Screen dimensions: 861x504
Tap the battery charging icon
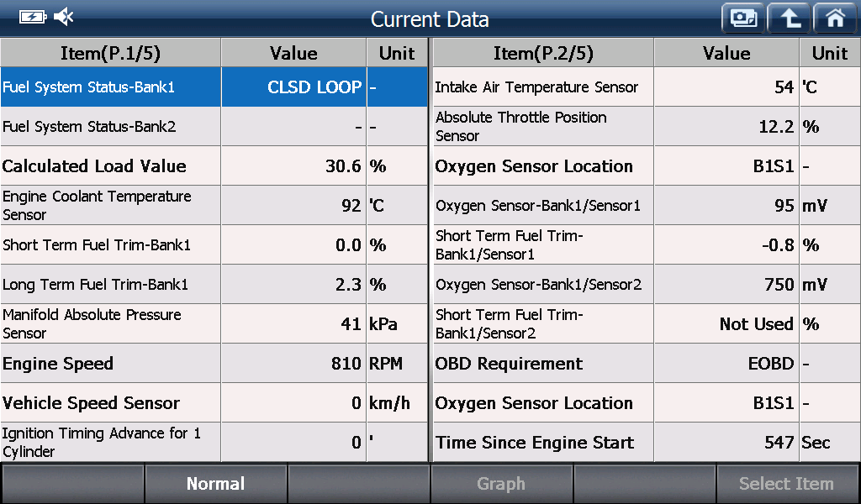(x=33, y=17)
